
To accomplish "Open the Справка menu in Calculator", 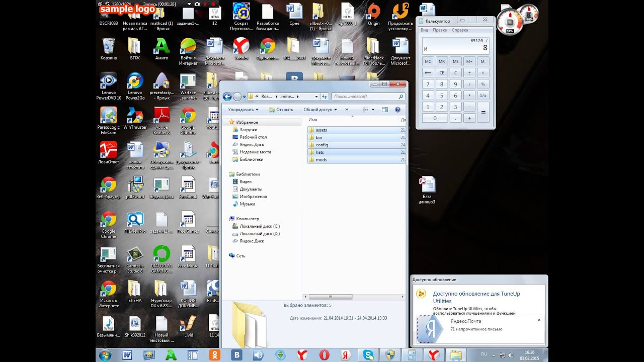I will 460,30.
